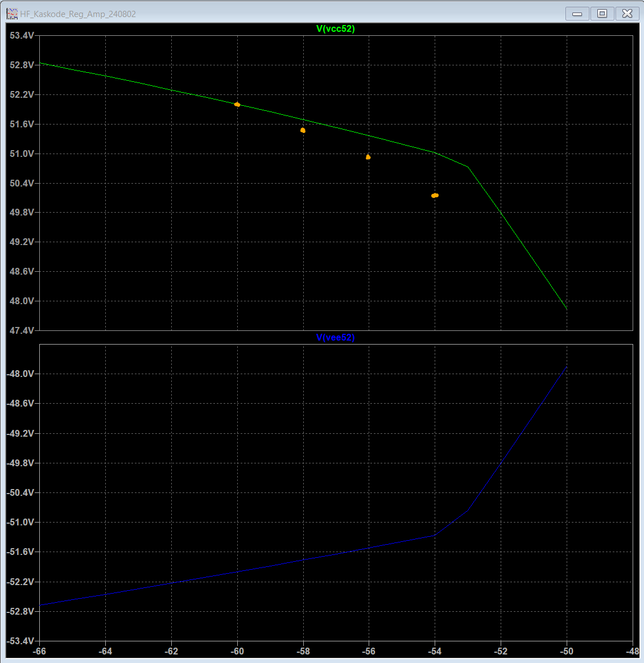
Task: Click the -48.0V axis label in lower pane
Action: click(x=20, y=374)
